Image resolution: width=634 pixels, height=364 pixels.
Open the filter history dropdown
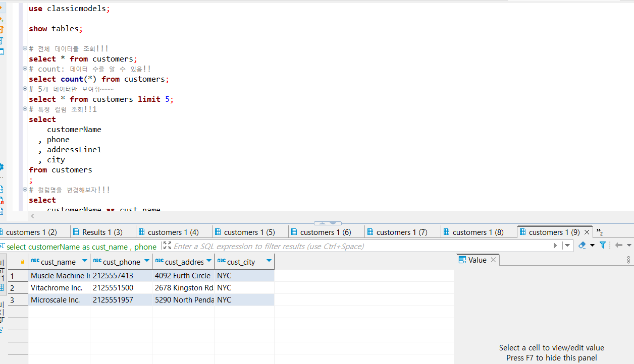click(567, 246)
